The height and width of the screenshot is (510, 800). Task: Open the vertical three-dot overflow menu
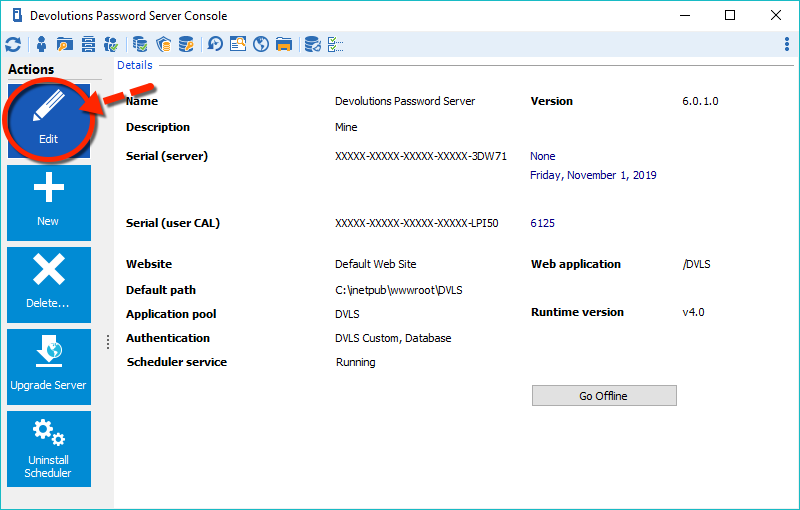[x=786, y=44]
